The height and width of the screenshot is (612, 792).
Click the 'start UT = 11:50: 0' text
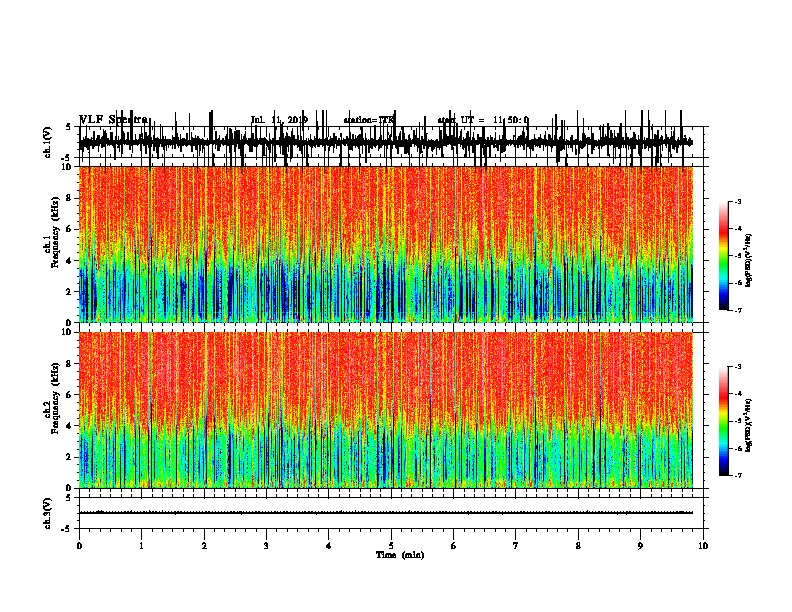tap(483, 120)
